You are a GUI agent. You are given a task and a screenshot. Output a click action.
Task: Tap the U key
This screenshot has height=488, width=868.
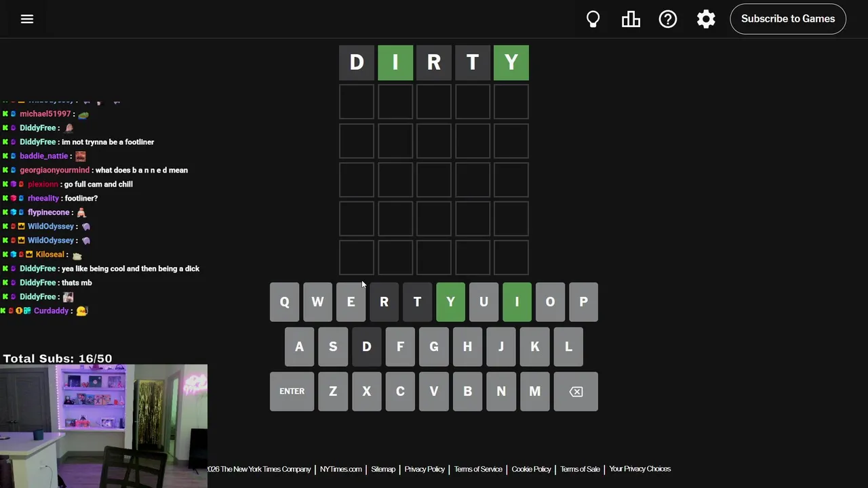coord(484,302)
